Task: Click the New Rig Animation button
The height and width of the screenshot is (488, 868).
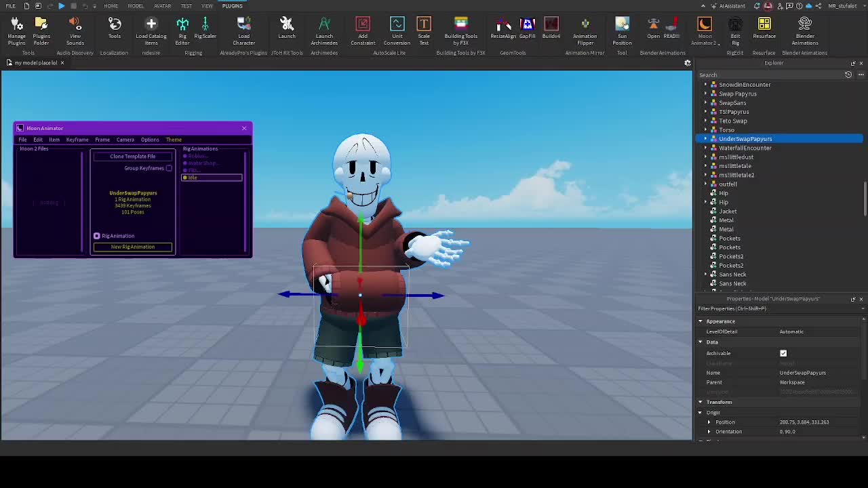Action: (x=133, y=247)
